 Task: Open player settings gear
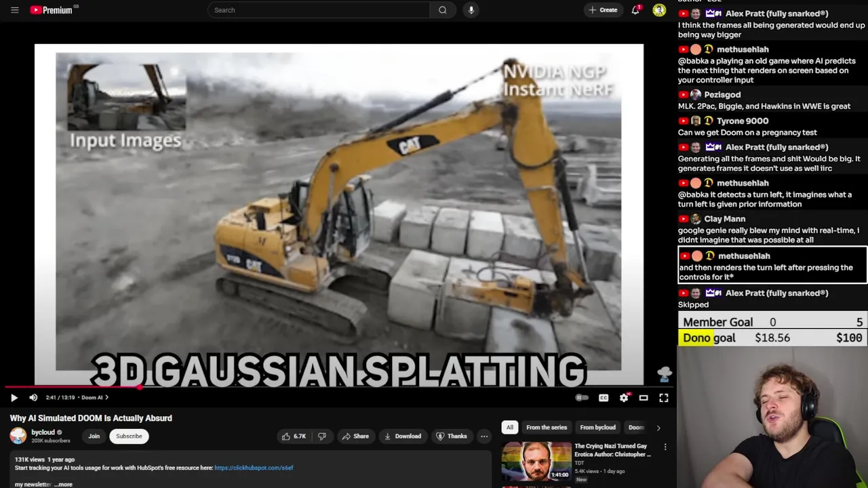pyautogui.click(x=624, y=398)
